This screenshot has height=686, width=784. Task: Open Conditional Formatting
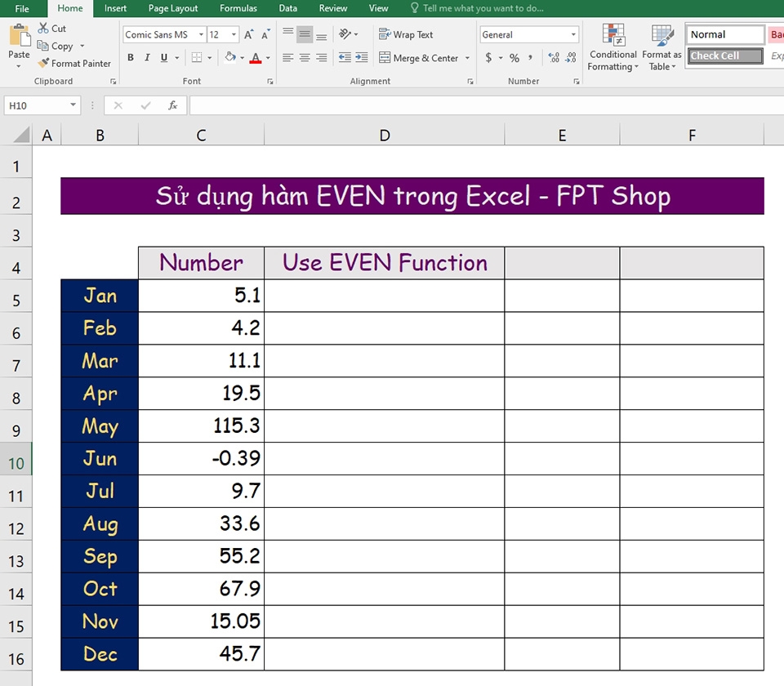point(612,47)
